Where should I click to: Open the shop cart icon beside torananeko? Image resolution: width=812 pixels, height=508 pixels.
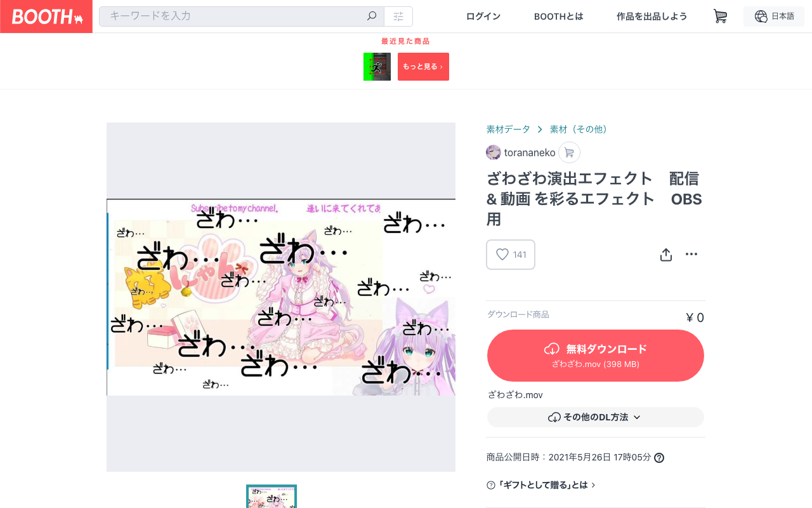click(x=569, y=152)
